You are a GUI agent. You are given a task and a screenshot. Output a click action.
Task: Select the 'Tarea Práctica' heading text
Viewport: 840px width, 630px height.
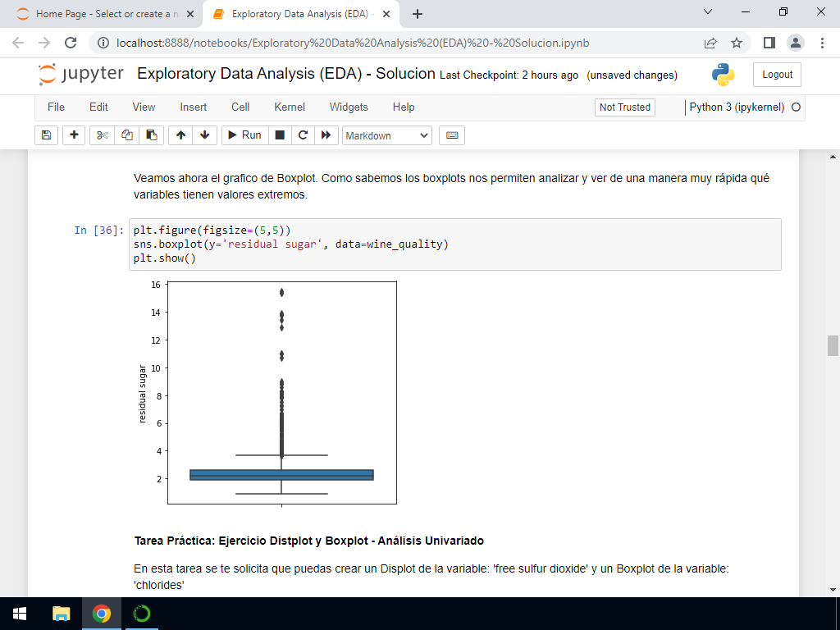(309, 541)
